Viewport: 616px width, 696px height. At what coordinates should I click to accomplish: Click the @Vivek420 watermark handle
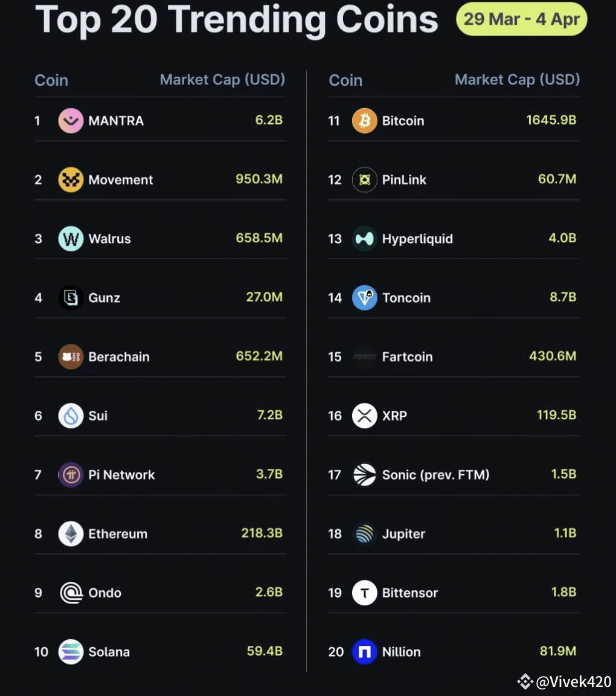tap(573, 681)
